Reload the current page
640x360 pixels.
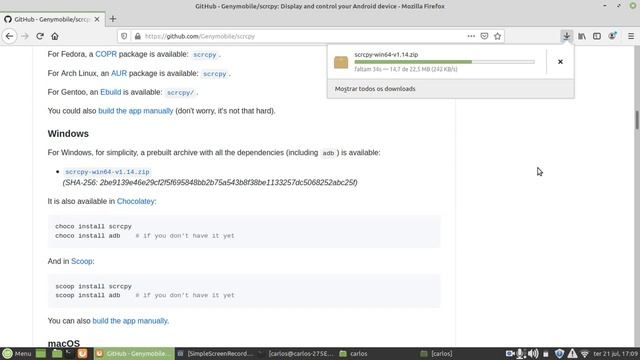[x=40, y=36]
